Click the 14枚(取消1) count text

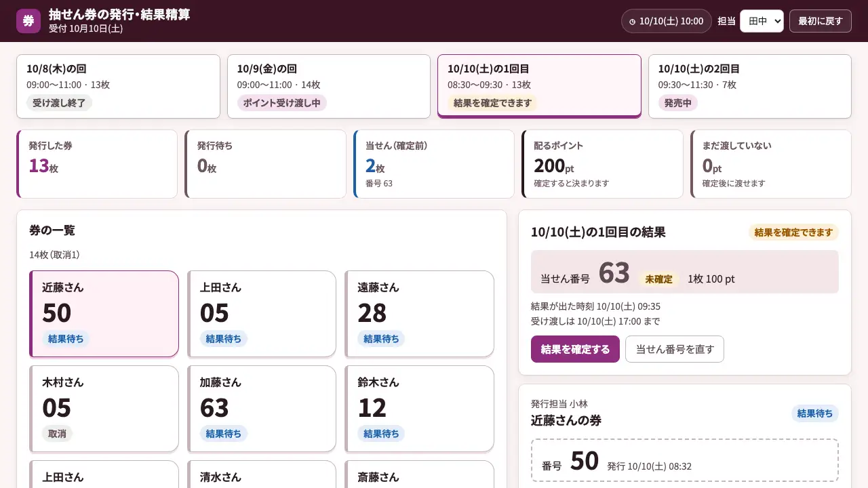click(54, 255)
